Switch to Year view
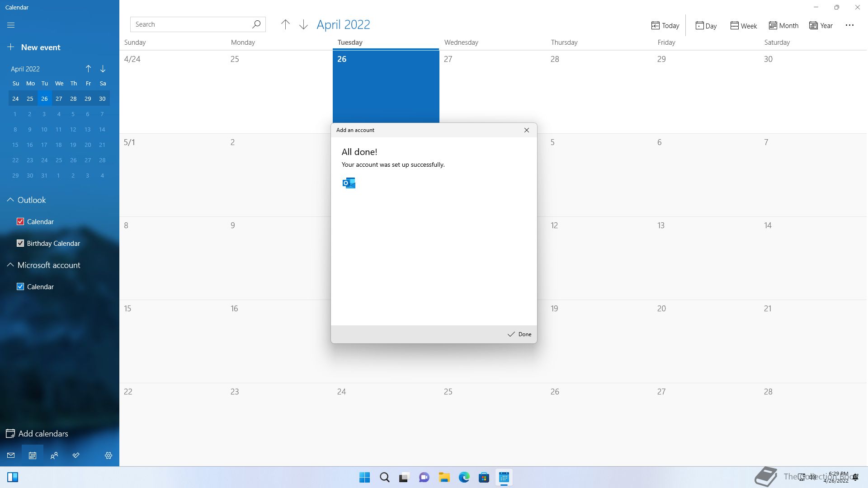The image size is (868, 488). (x=821, y=26)
